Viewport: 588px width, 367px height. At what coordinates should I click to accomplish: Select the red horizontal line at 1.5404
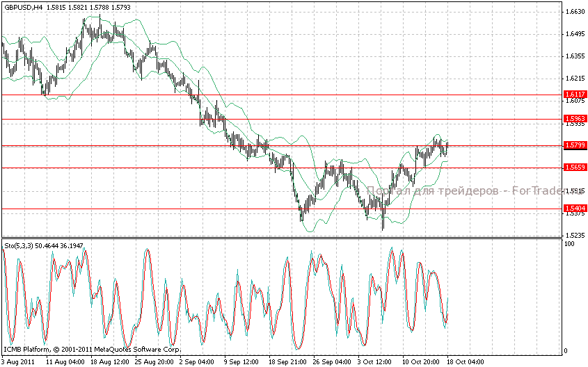click(x=281, y=209)
